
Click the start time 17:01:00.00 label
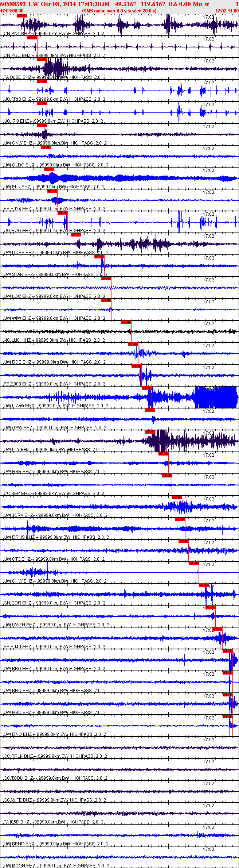12,11
